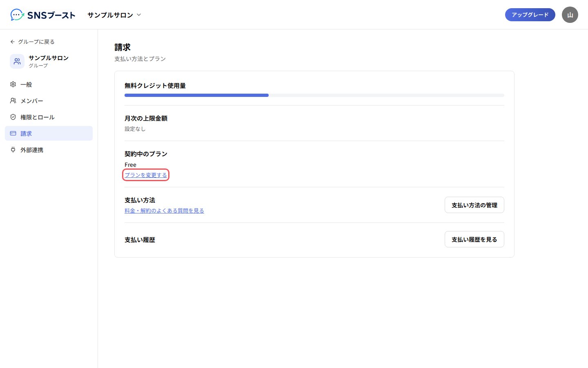Click the 請求 page heading

[122, 47]
